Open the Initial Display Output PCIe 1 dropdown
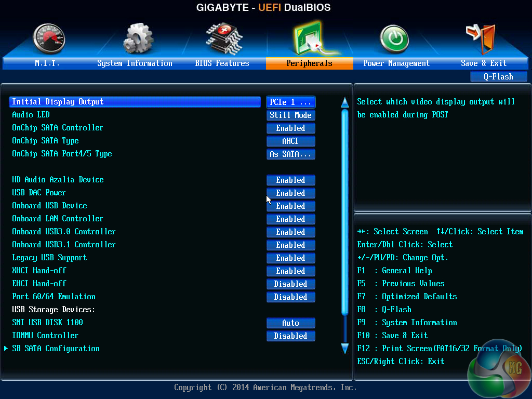Image resolution: width=532 pixels, height=399 pixels. pos(291,102)
